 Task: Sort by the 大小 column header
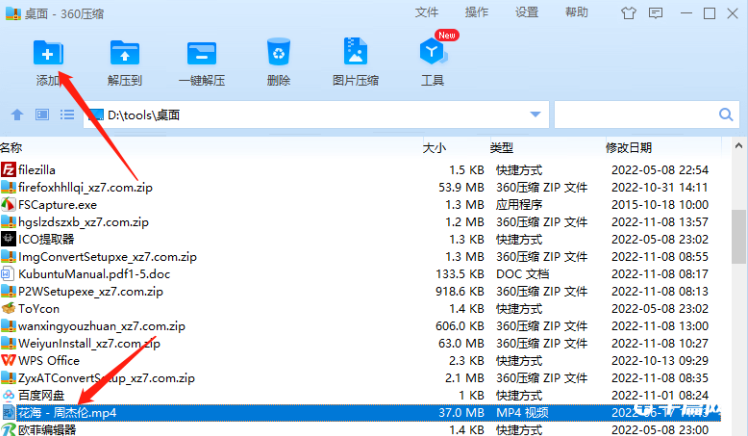click(x=434, y=148)
